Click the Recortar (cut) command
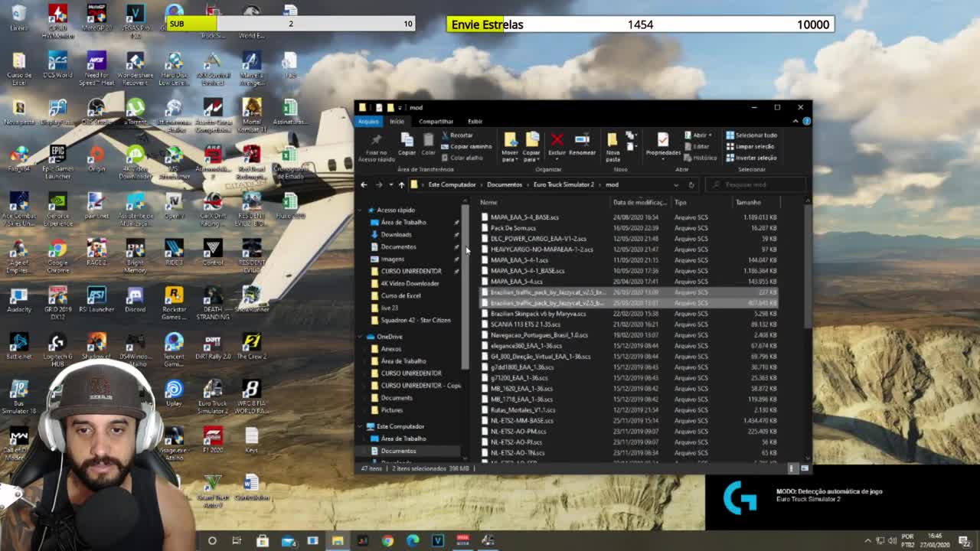 (x=457, y=135)
